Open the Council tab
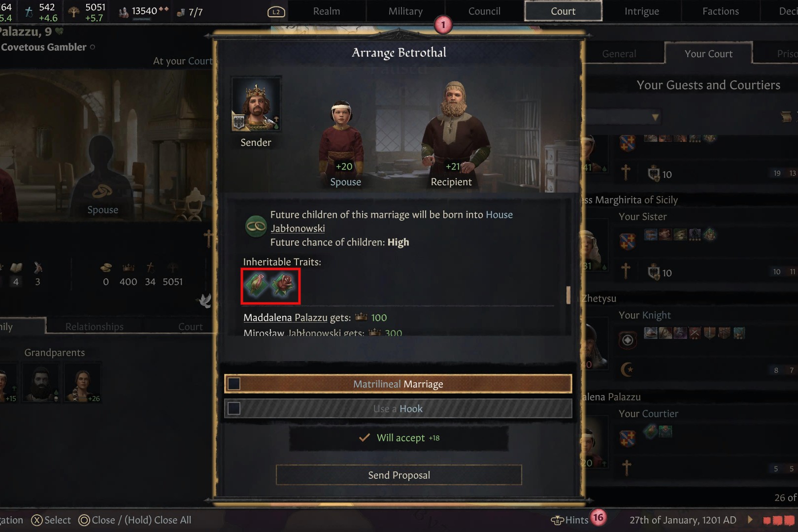The image size is (798, 532). pos(484,11)
